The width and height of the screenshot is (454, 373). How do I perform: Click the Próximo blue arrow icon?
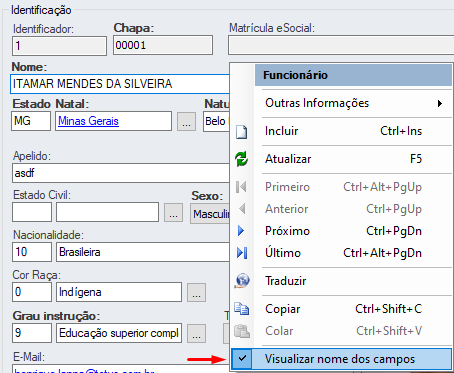pos(241,231)
